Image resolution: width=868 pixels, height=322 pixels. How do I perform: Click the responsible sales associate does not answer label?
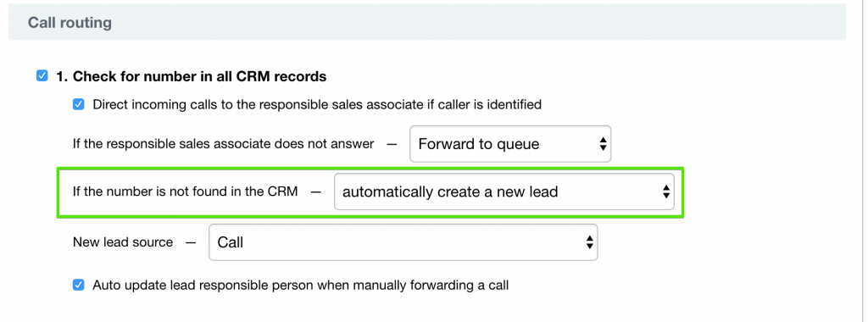point(224,144)
